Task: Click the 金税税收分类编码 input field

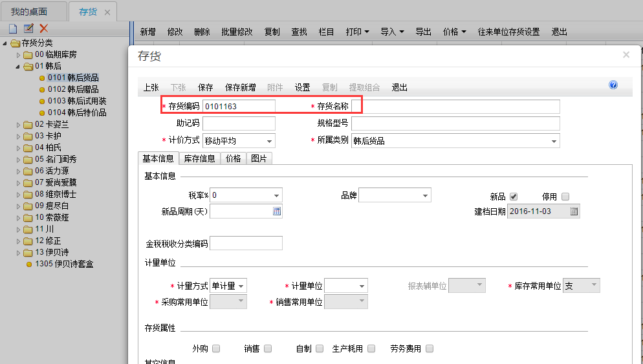Action: pos(246,243)
